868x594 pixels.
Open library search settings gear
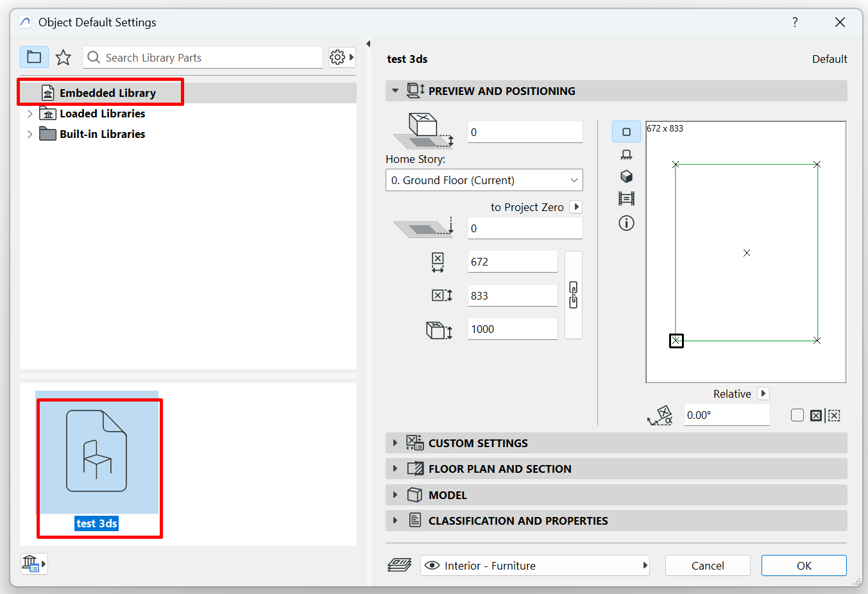click(341, 57)
